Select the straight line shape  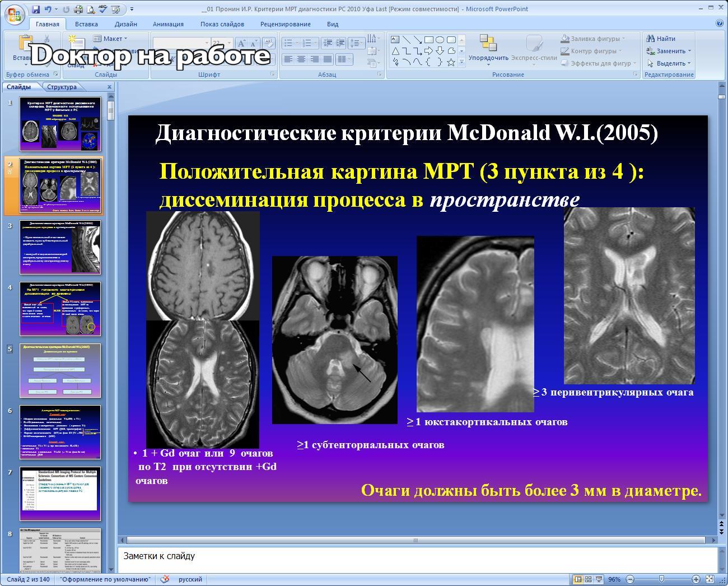pyautogui.click(x=407, y=40)
